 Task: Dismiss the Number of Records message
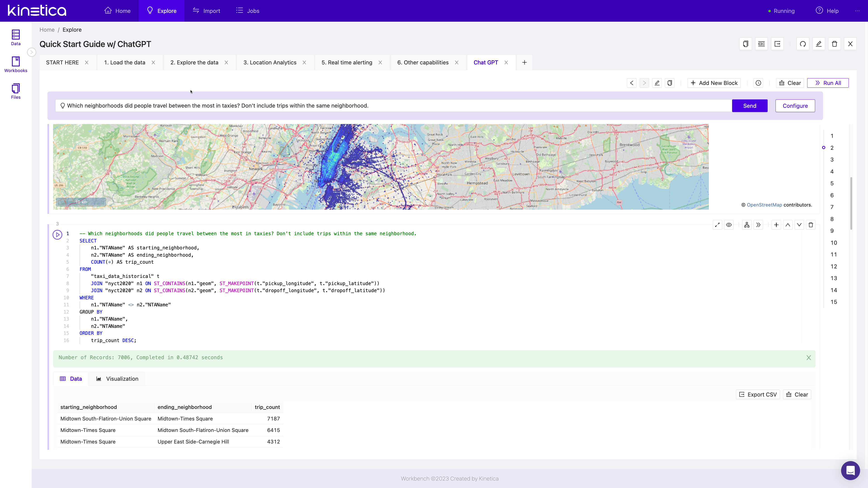[809, 358]
